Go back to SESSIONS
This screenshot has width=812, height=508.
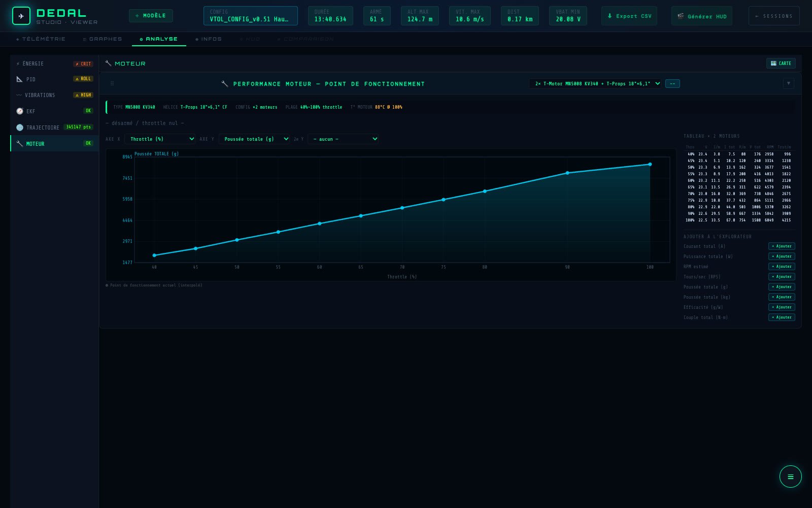coord(774,16)
